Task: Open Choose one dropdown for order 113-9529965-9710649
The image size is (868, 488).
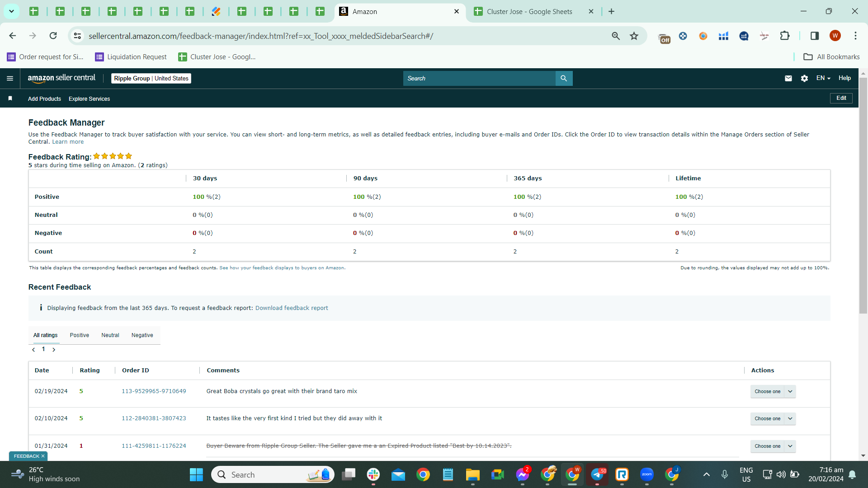Action: 773,391
